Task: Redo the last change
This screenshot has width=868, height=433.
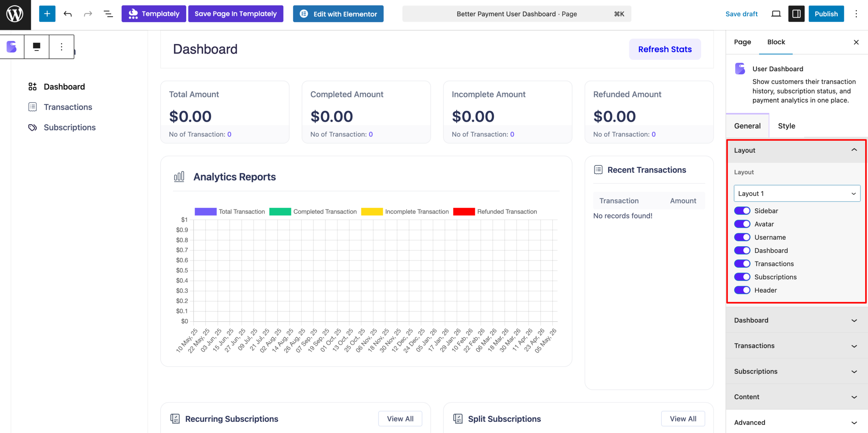Action: point(88,14)
